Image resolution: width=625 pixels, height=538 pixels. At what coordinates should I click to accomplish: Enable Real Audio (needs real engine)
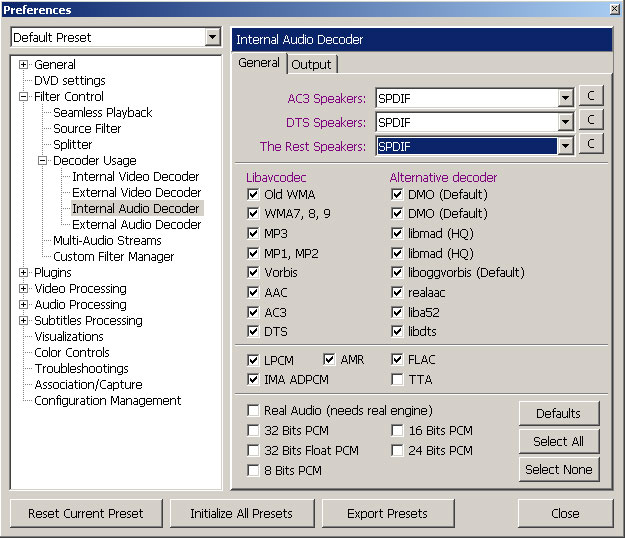[253, 410]
